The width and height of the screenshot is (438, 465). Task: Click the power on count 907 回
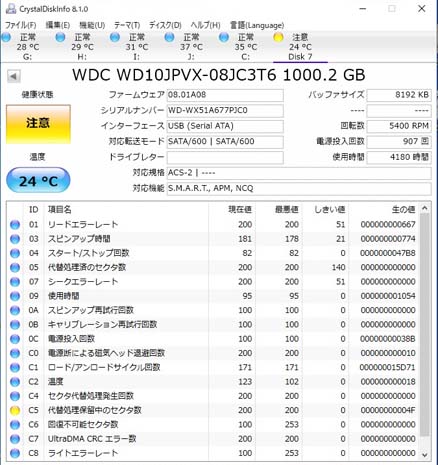[x=399, y=142]
